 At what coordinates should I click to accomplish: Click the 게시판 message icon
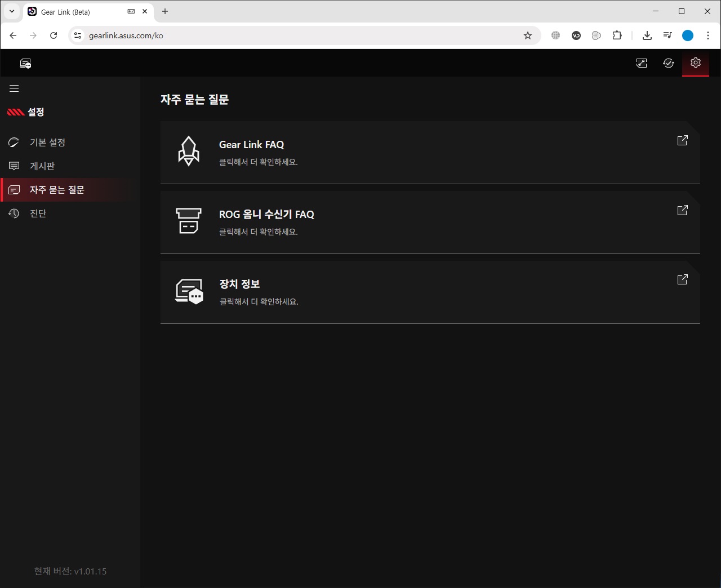(14, 166)
